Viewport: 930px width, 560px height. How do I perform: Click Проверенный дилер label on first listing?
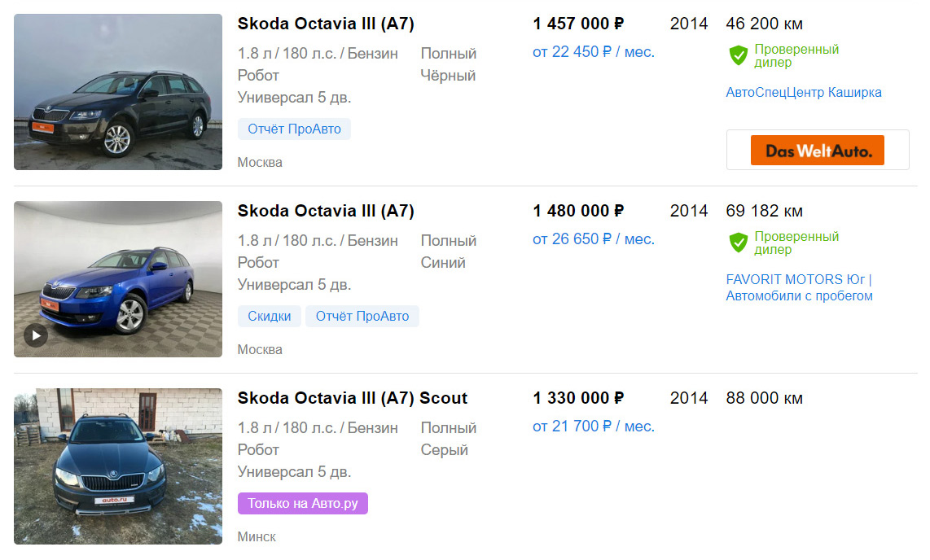click(x=796, y=55)
